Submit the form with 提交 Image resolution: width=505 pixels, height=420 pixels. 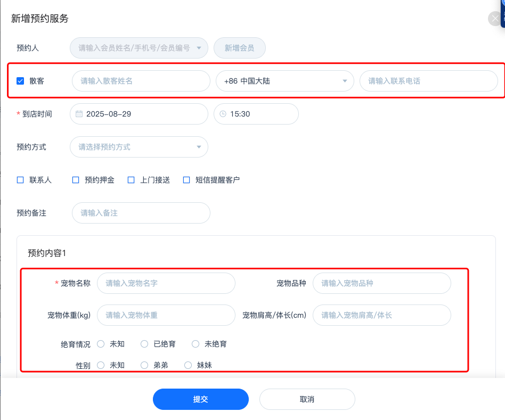coord(201,399)
